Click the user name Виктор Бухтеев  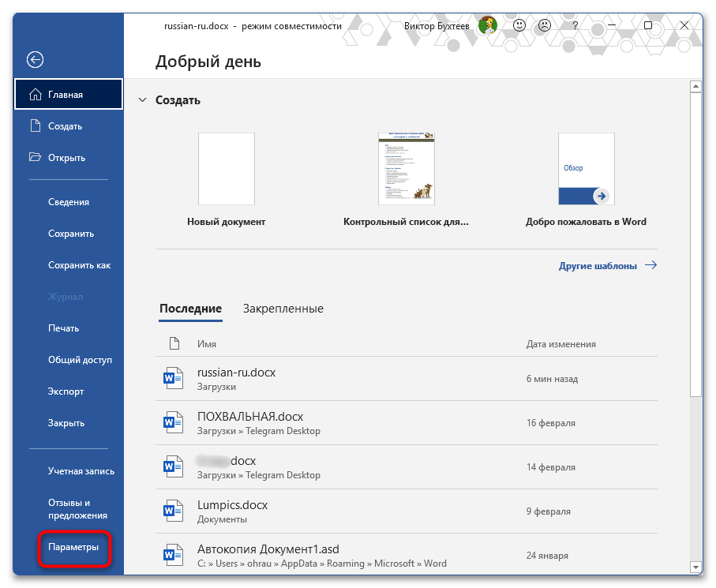pyautogui.click(x=437, y=26)
